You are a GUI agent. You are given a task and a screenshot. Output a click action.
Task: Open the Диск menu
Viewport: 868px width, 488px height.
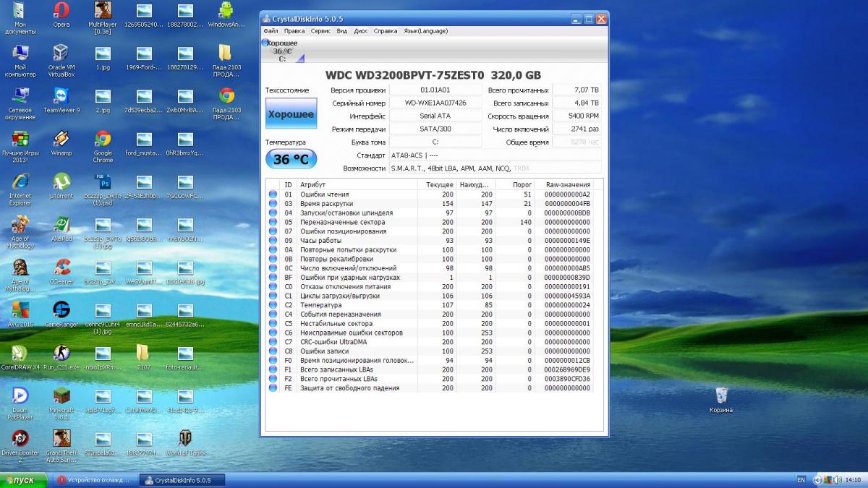360,31
